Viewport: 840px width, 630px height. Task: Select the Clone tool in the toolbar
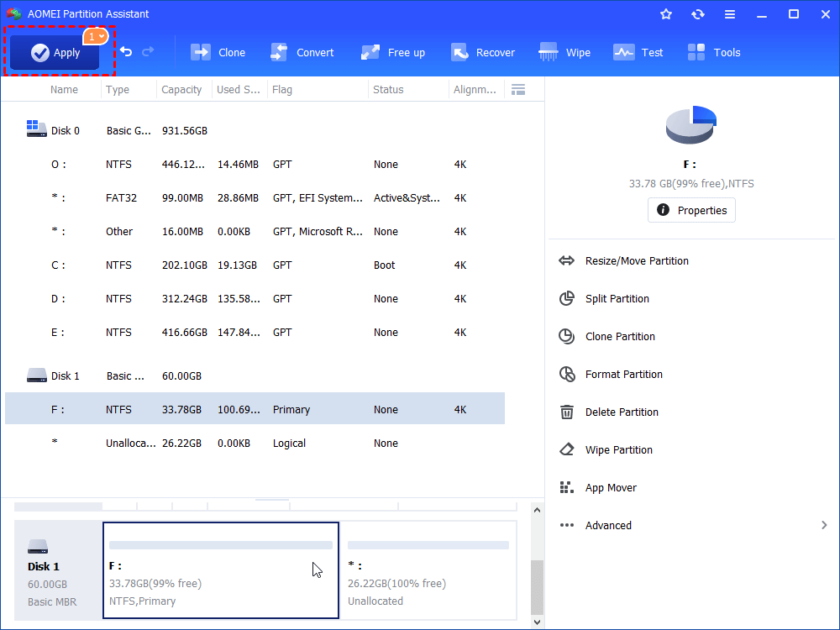[218, 51]
